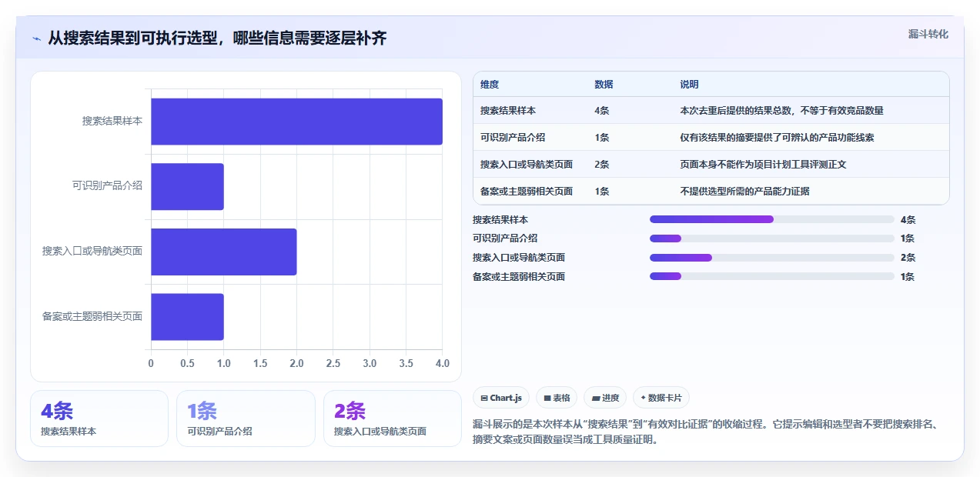
Task: Click the 可识别产品介绍 progress bar
Action: [x=772, y=239]
